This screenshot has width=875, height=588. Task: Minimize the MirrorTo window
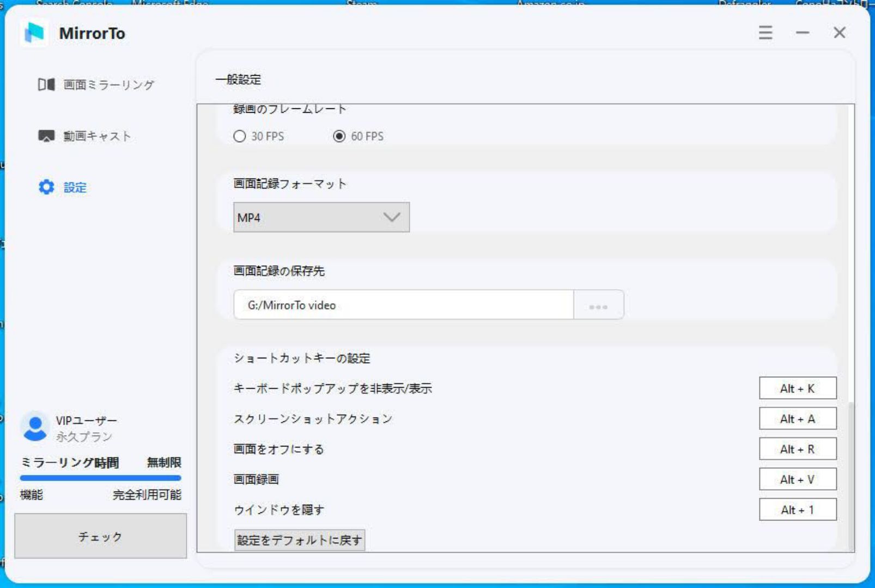pyautogui.click(x=803, y=33)
